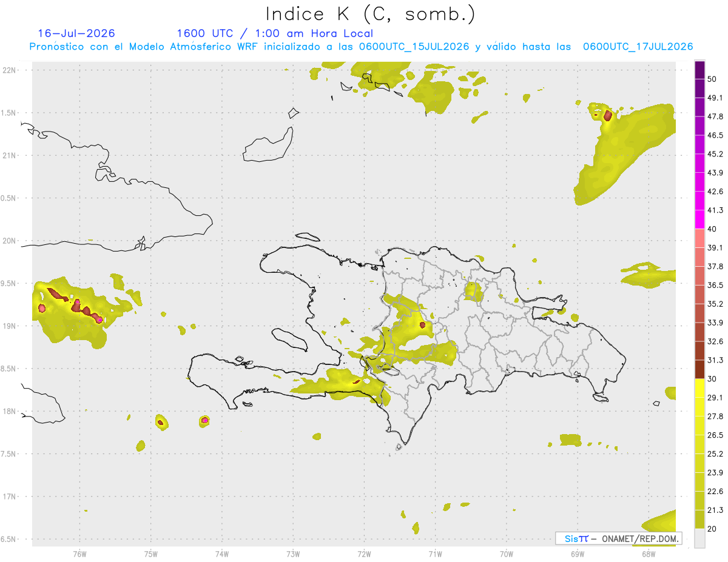This screenshot has height=562, width=728.
Task: Click the 0600UTC_15JUL2026 initialization text
Action: [x=414, y=47]
